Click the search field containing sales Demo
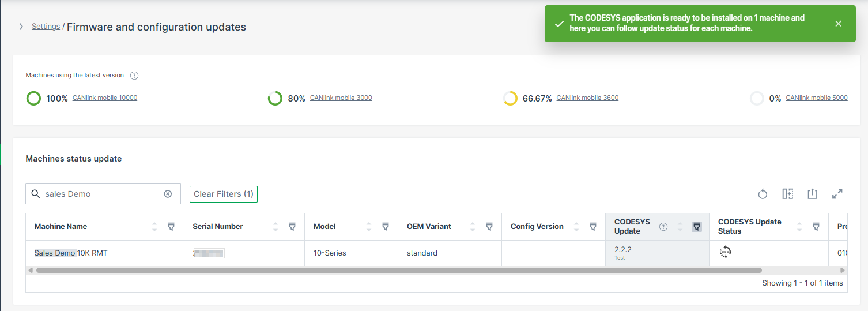This screenshot has height=311, width=868. (x=103, y=194)
